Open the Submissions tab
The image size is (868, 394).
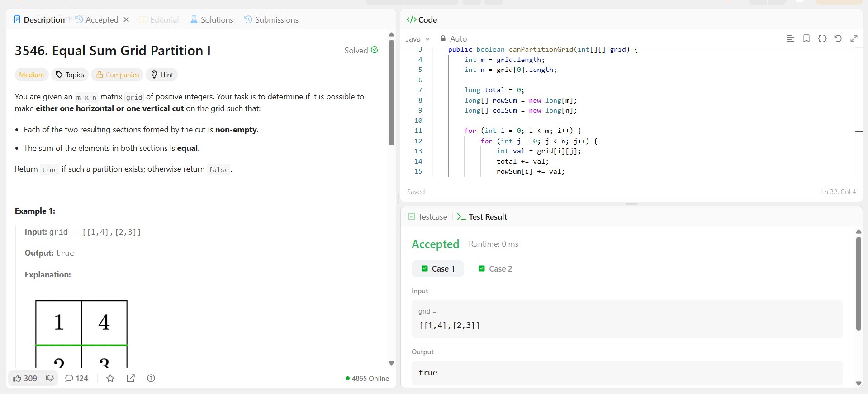tap(271, 20)
